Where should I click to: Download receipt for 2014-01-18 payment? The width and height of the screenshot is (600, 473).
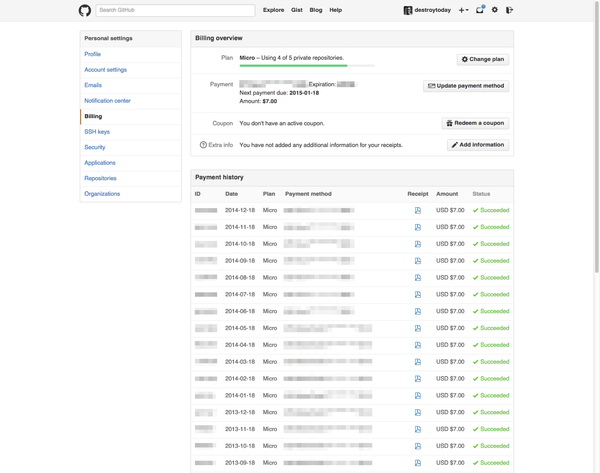(x=418, y=396)
